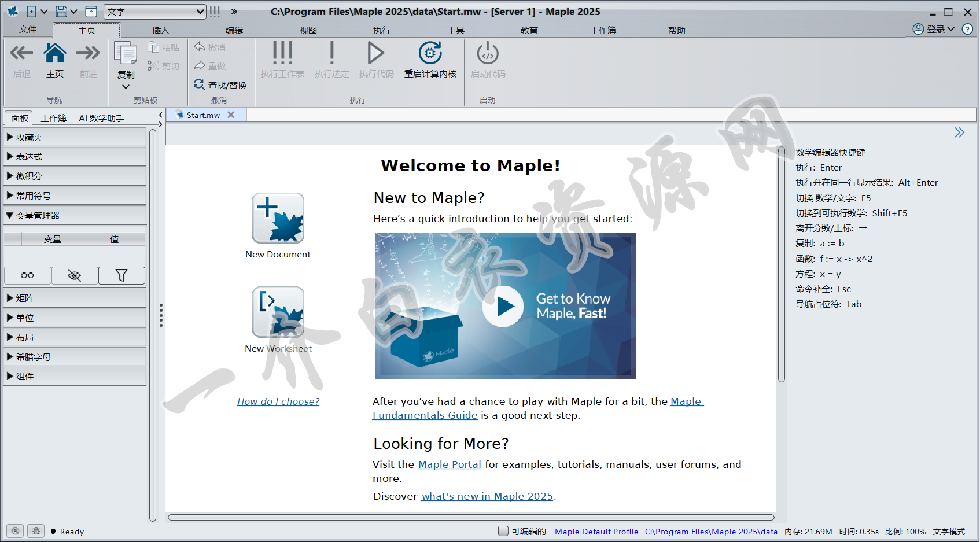Click the Redo (重做) icon

[200, 65]
